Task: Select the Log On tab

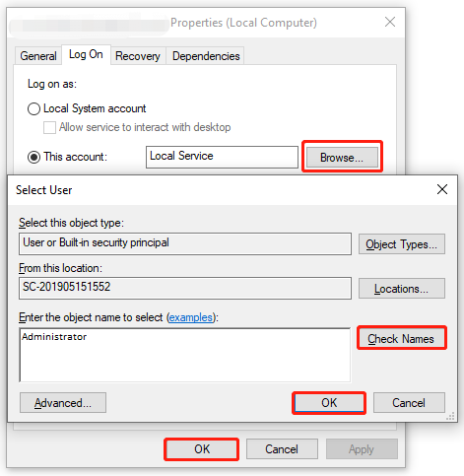Action: click(x=86, y=54)
